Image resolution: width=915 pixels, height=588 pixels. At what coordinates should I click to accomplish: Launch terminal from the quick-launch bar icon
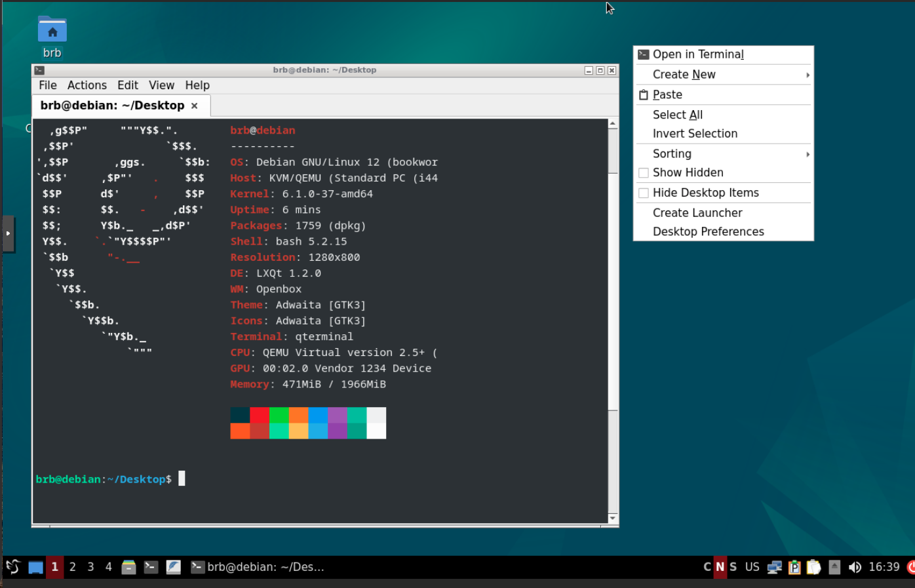(x=151, y=567)
